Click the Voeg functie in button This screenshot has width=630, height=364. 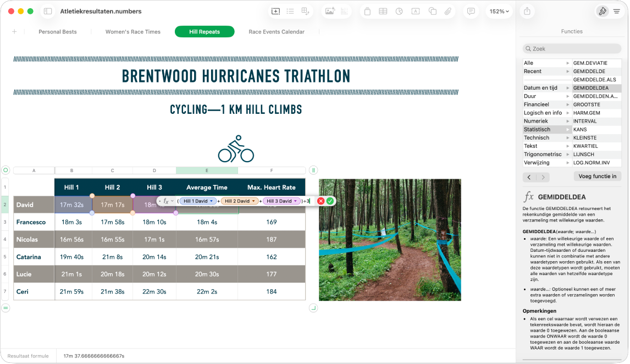click(x=597, y=176)
